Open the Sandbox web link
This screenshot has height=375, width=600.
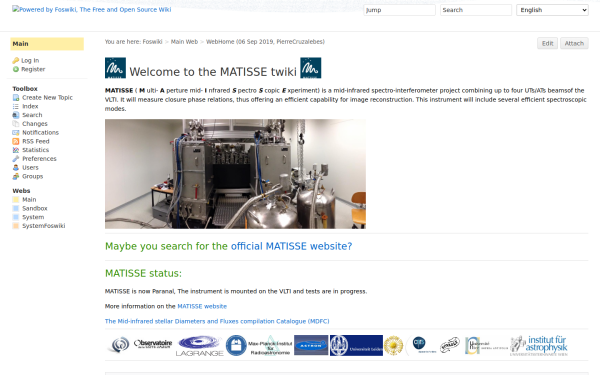[35, 208]
